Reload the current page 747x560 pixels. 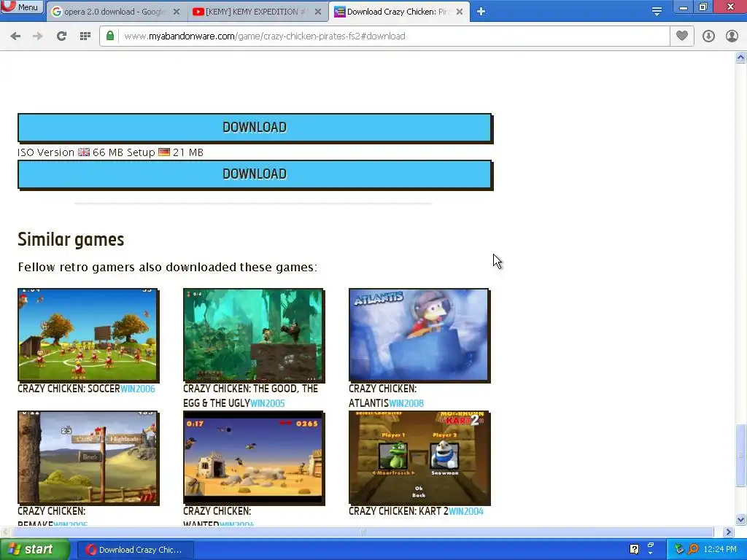point(61,36)
